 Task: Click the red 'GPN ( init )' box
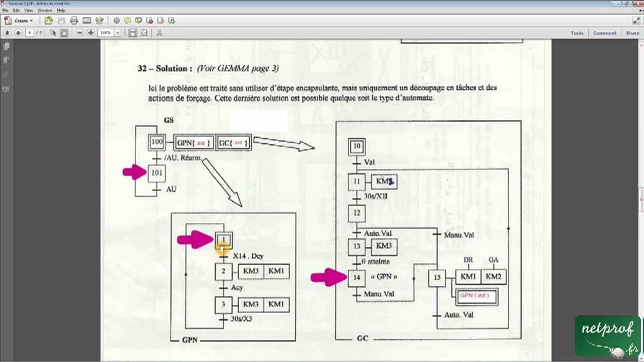(477, 296)
